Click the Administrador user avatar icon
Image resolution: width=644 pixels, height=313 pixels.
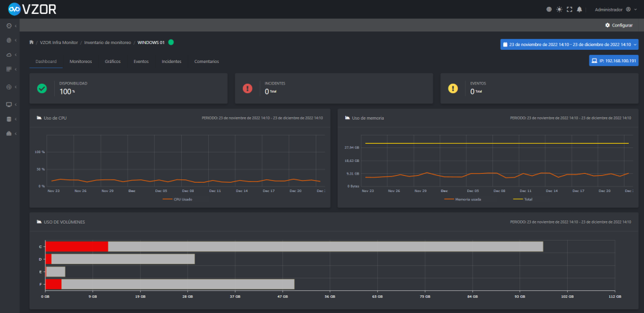[628, 9]
